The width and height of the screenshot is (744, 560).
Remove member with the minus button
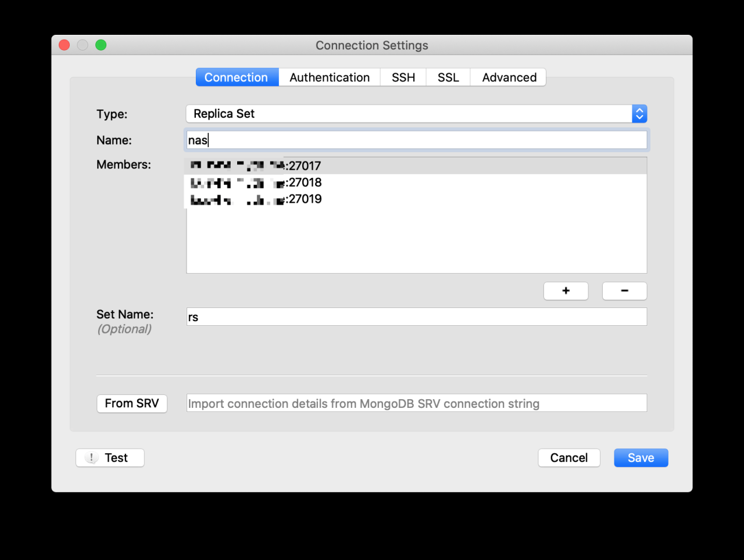click(624, 291)
